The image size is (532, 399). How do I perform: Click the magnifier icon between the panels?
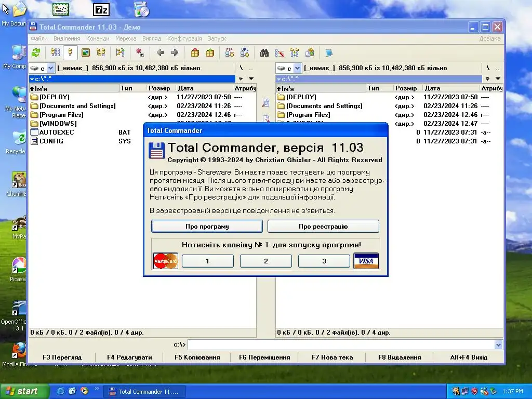tap(265, 103)
